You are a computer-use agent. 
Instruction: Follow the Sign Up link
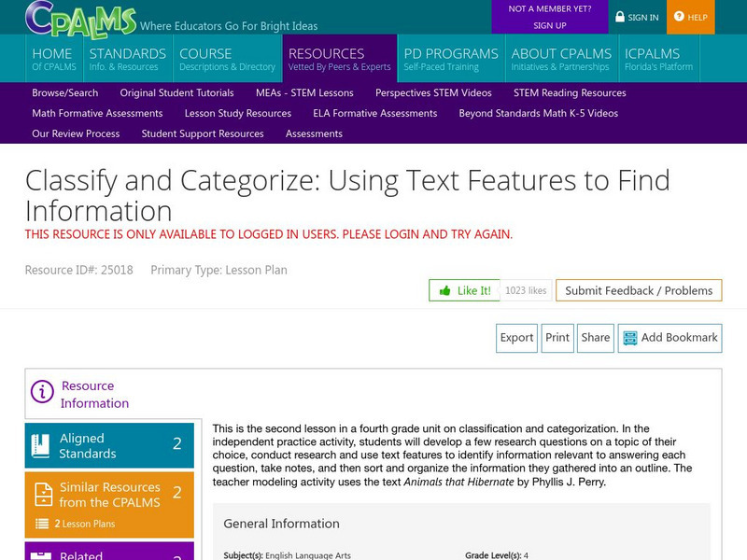(x=549, y=25)
